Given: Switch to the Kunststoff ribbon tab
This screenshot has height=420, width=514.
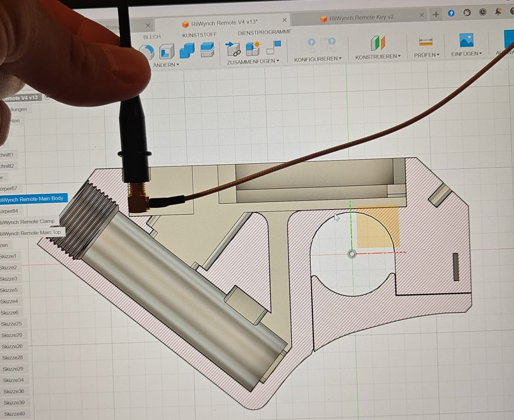Looking at the screenshot, I should click(x=199, y=35).
